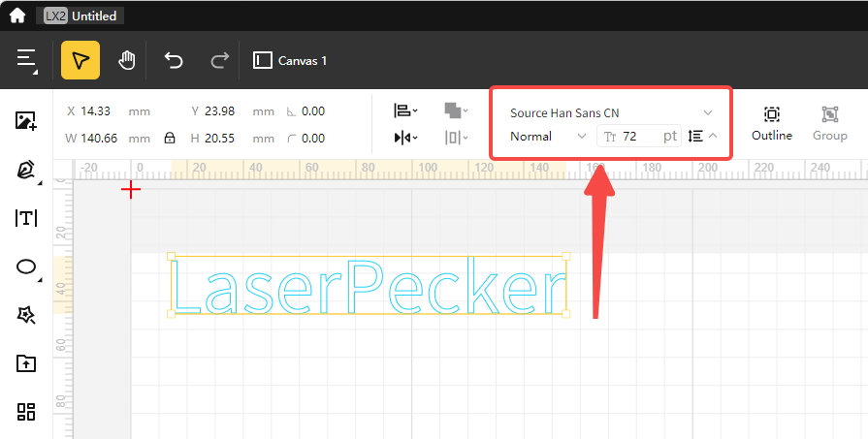Open the line spacing settings
868x439 pixels.
pos(695,136)
